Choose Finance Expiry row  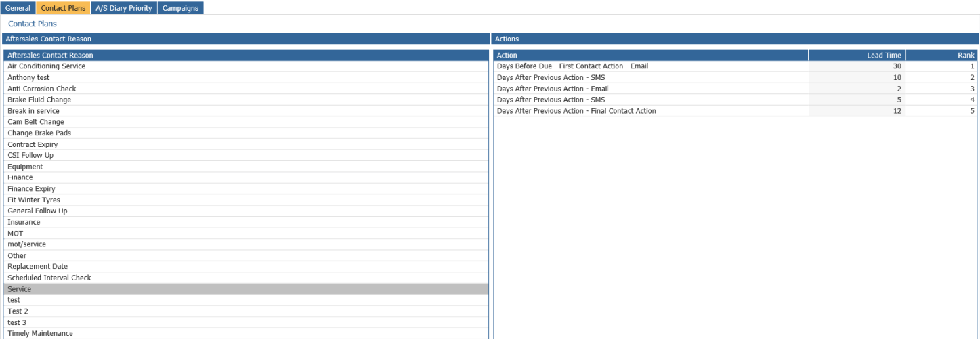pyautogui.click(x=246, y=189)
